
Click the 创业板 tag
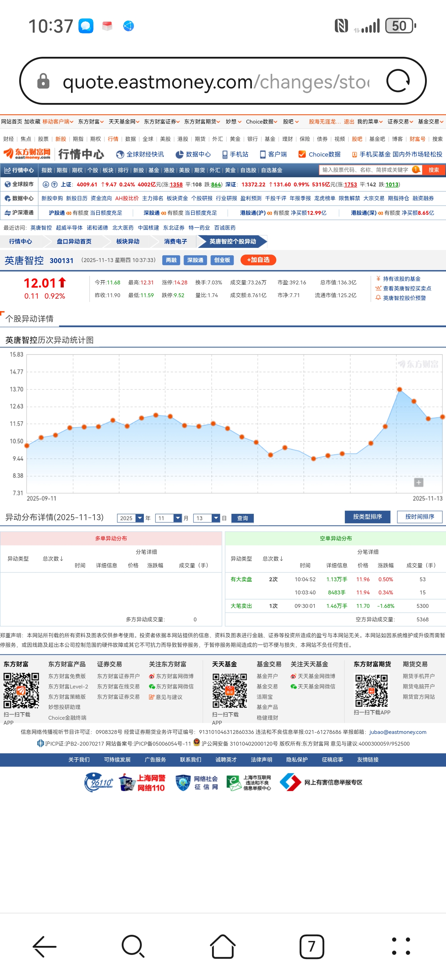[222, 260]
